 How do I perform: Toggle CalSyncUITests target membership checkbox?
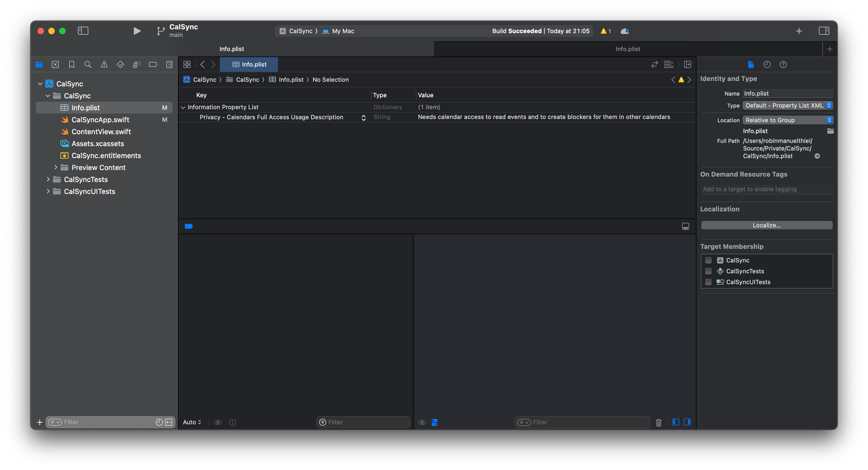point(708,282)
